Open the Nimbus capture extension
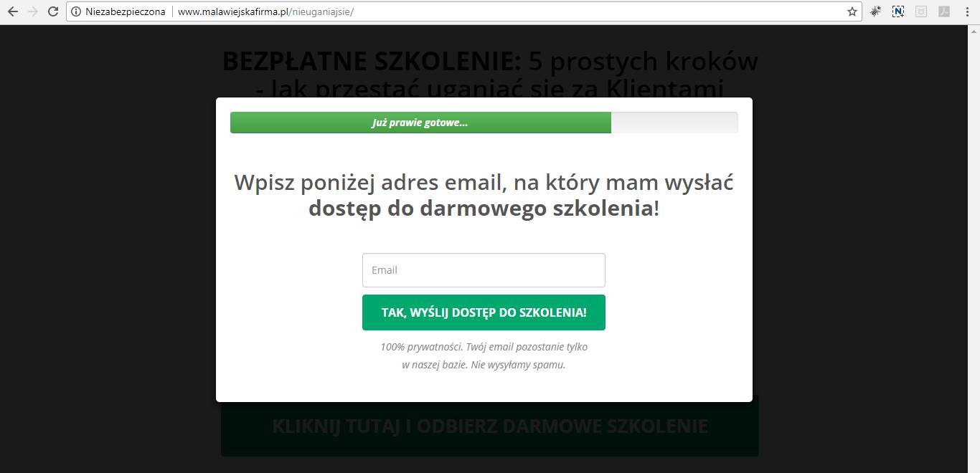 tap(898, 11)
